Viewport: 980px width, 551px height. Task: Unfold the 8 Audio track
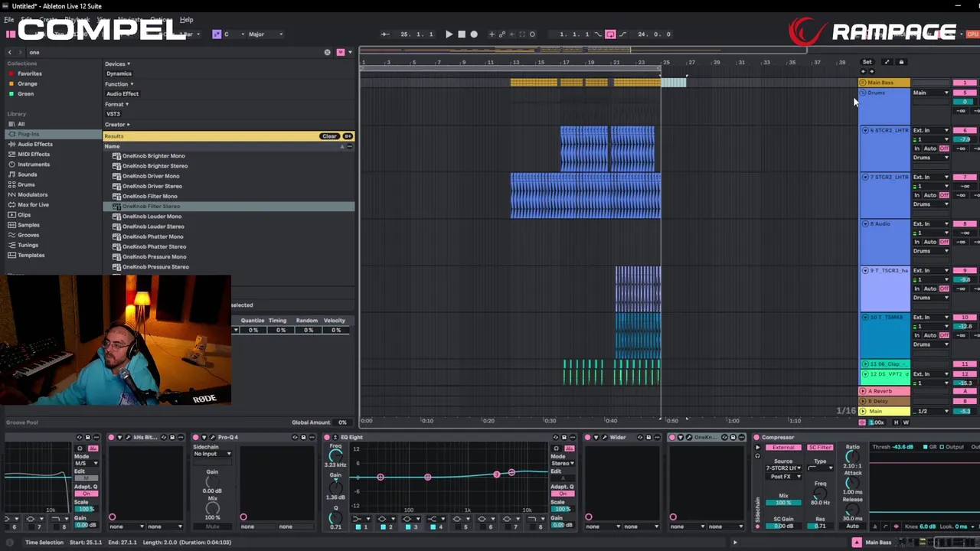[865, 223]
